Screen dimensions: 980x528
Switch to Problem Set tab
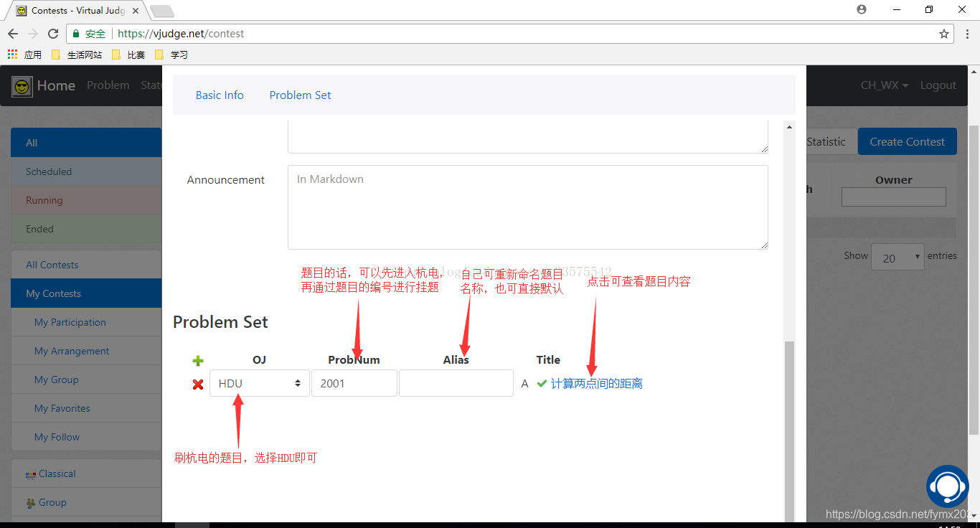click(300, 95)
